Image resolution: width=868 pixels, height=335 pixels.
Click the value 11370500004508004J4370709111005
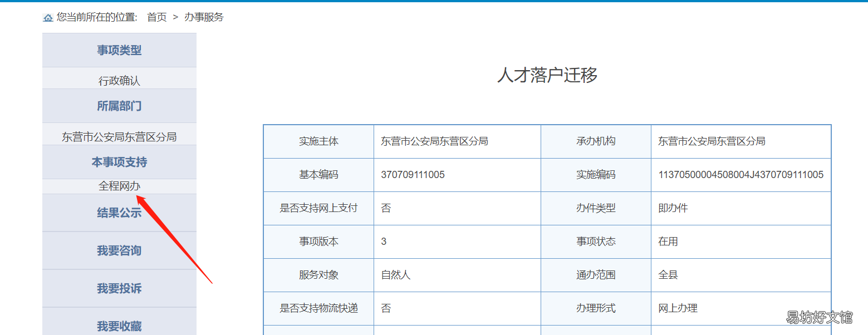(741, 175)
